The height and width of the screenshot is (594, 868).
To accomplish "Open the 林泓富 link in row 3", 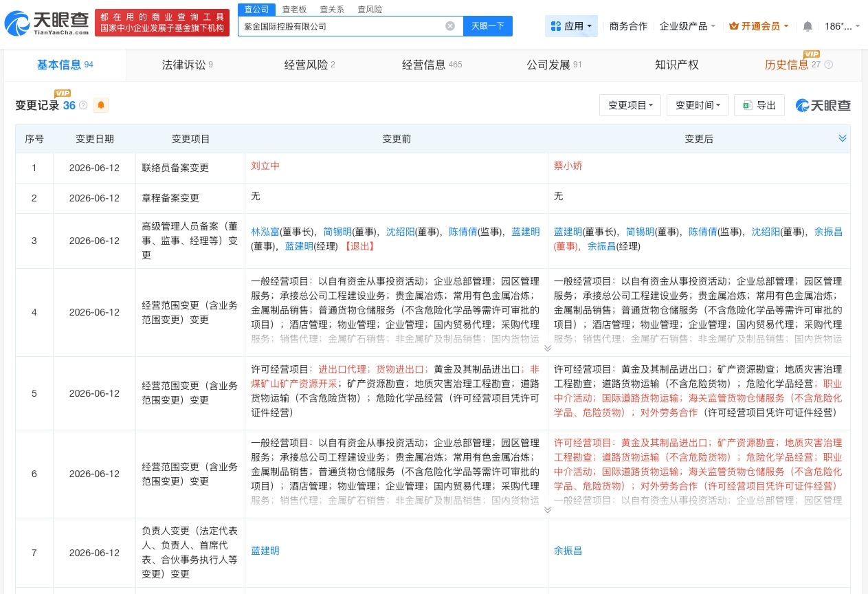I will point(265,232).
